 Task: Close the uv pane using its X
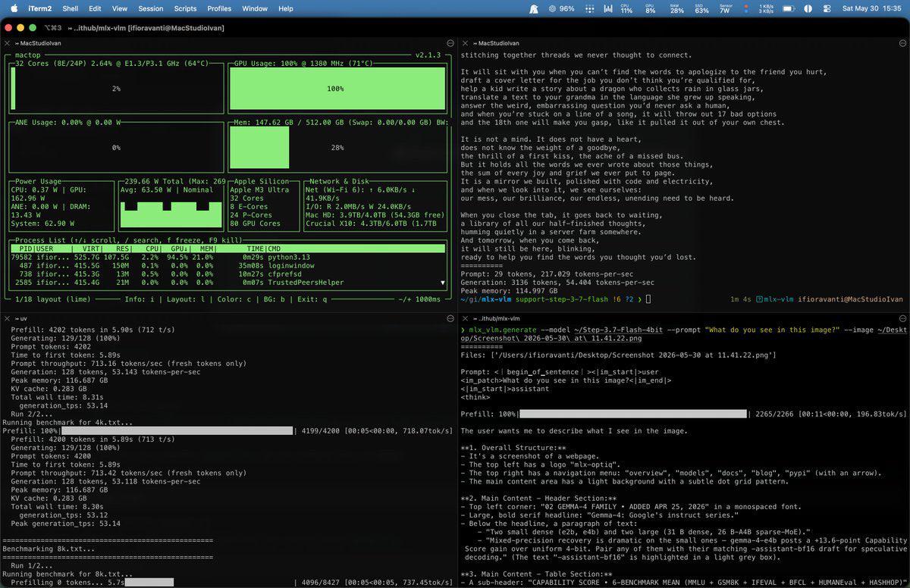coord(7,319)
